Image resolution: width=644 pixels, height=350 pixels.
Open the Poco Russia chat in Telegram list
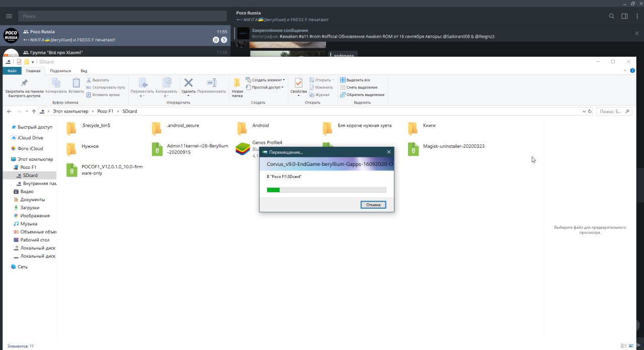115,35
